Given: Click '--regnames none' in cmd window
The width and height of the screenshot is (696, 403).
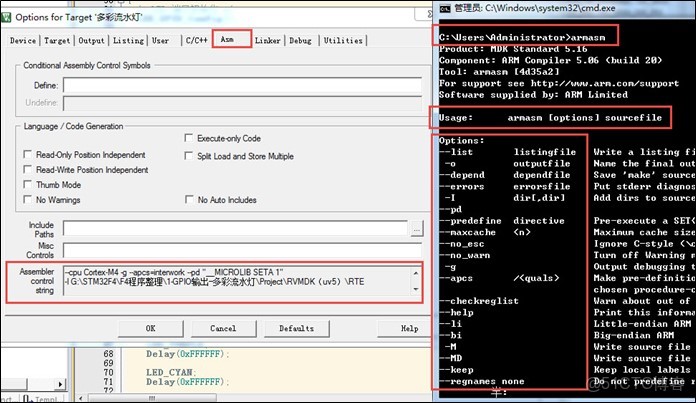Looking at the screenshot, I should tap(482, 381).
